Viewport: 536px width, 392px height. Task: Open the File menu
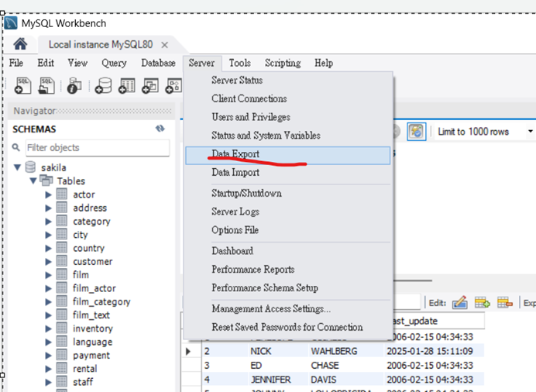tap(15, 63)
